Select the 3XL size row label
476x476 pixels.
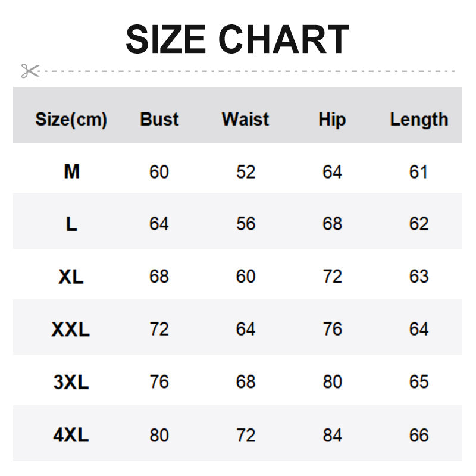click(x=71, y=382)
